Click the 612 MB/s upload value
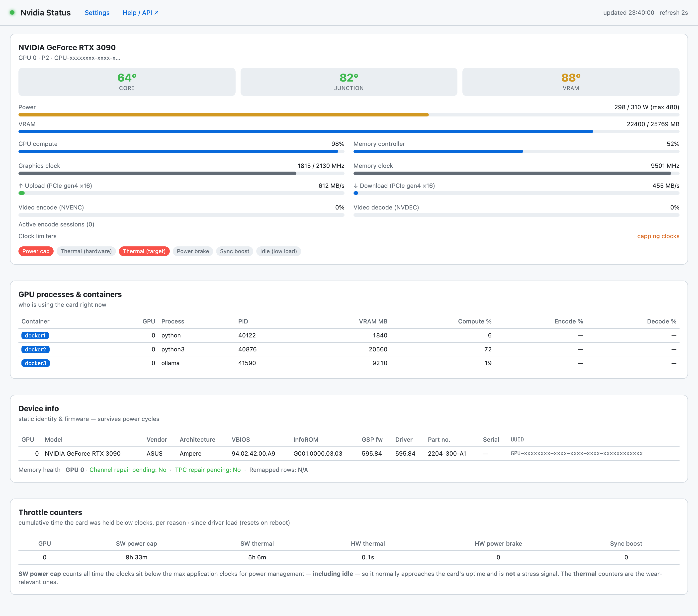This screenshot has height=616, width=698. (x=331, y=186)
